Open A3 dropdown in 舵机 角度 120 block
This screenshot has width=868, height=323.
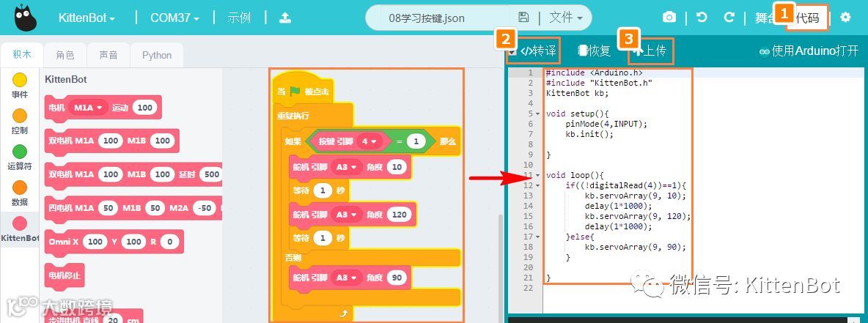click(x=347, y=215)
